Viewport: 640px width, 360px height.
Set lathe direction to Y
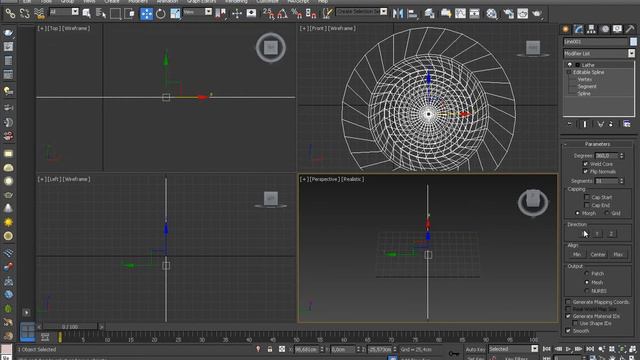pyautogui.click(x=597, y=234)
